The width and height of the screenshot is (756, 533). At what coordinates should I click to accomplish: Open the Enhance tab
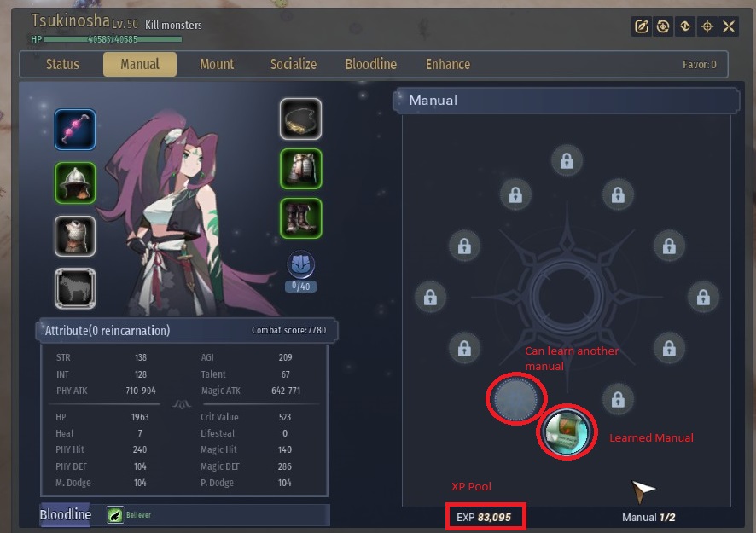(448, 64)
